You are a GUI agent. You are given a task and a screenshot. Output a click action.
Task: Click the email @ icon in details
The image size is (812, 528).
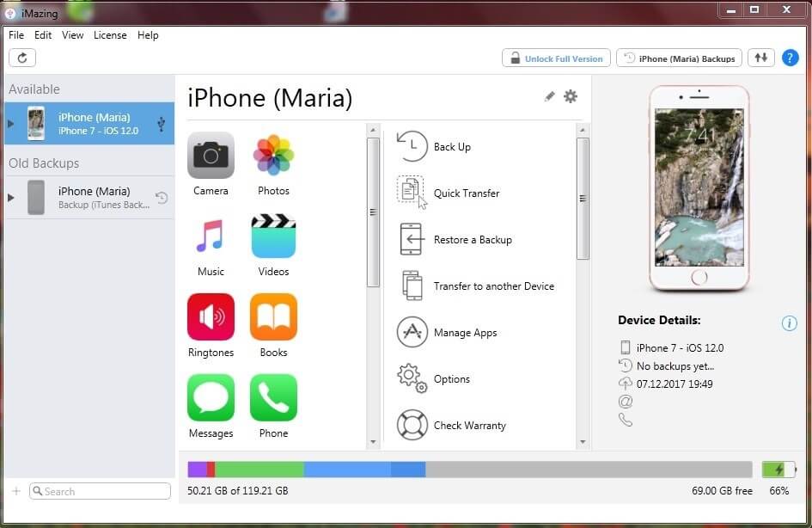[626, 402]
